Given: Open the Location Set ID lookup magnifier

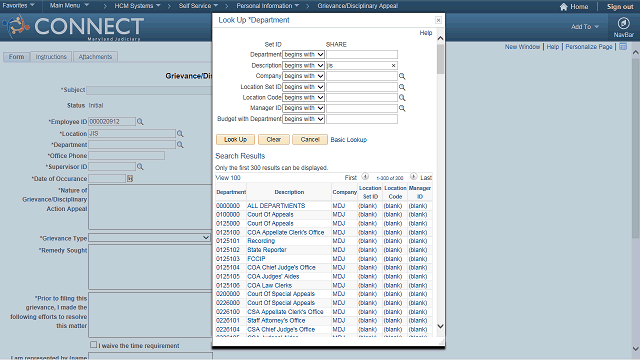Looking at the screenshot, I should point(402,87).
